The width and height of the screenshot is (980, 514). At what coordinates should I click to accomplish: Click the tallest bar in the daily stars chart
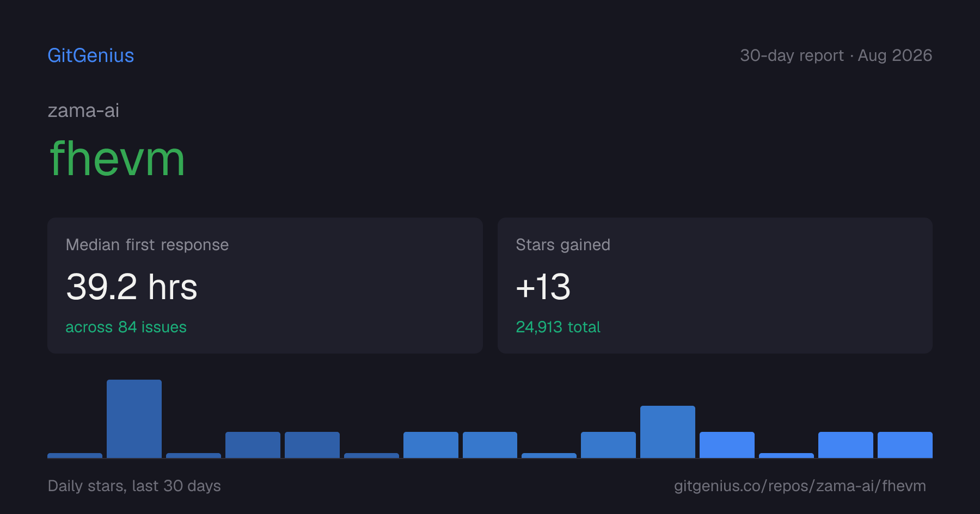click(x=134, y=419)
